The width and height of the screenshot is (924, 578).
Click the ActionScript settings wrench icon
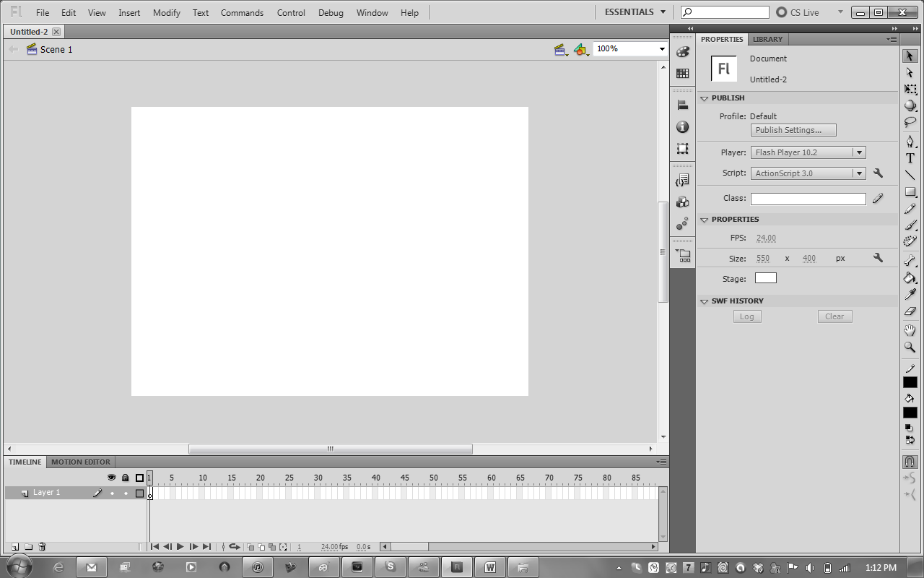[878, 173]
